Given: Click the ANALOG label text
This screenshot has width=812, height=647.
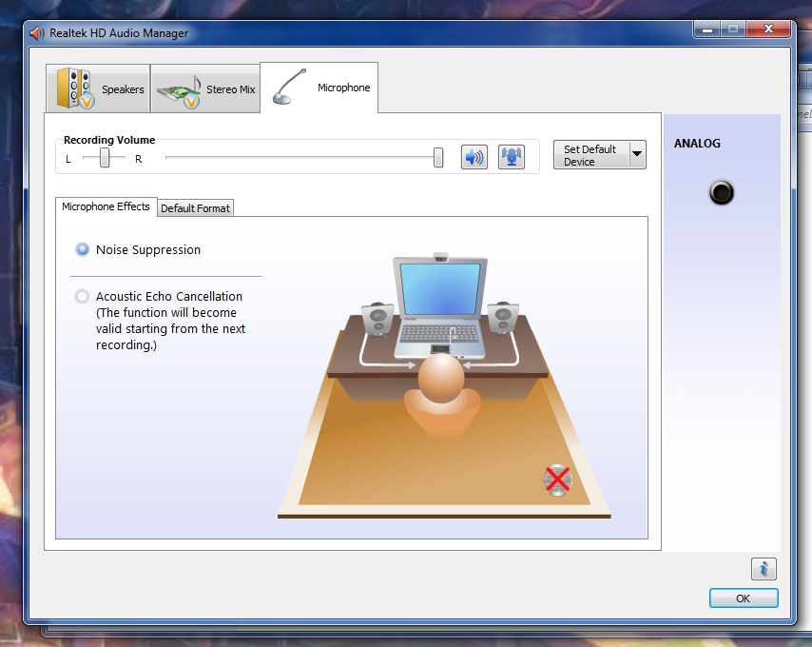Looking at the screenshot, I should [697, 144].
